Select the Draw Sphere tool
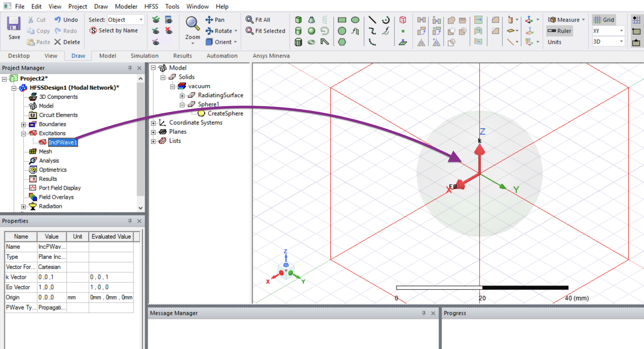The height and width of the screenshot is (349, 644). (312, 31)
